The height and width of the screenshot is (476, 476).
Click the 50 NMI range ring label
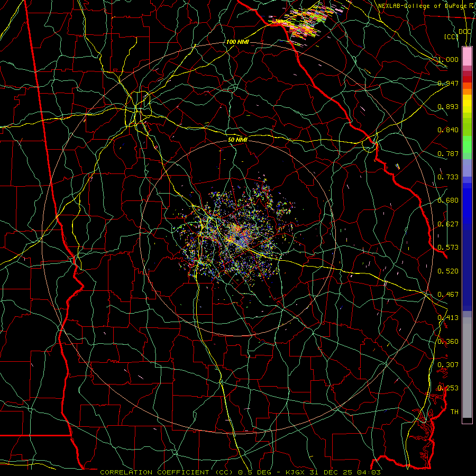[237, 140]
